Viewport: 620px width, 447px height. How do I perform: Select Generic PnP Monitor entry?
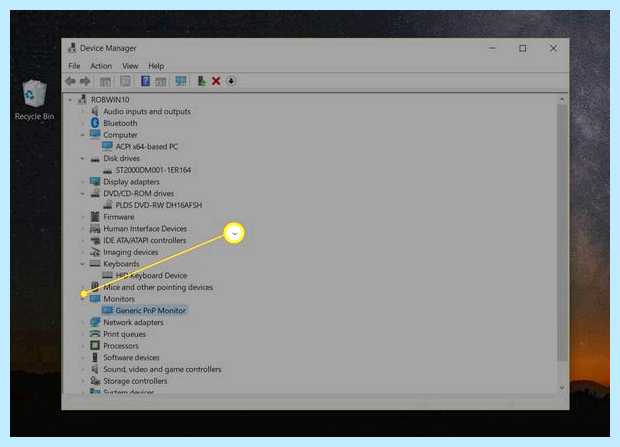click(x=151, y=311)
